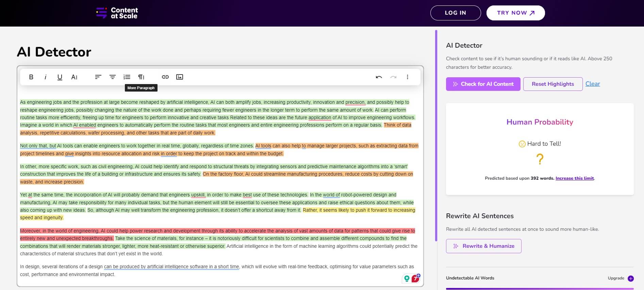Viewport: 644px width, 290px height.
Task: Insert a link using the link icon
Action: (165, 77)
